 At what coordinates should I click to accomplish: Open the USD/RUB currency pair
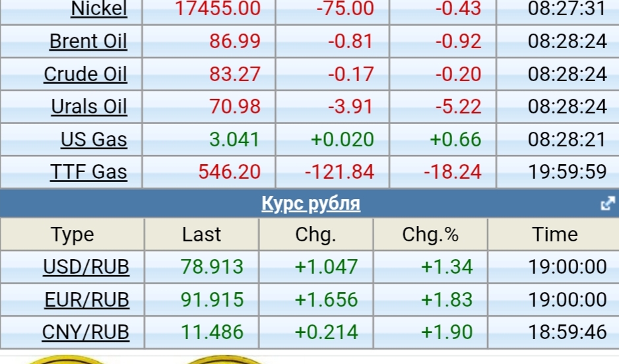point(86,267)
